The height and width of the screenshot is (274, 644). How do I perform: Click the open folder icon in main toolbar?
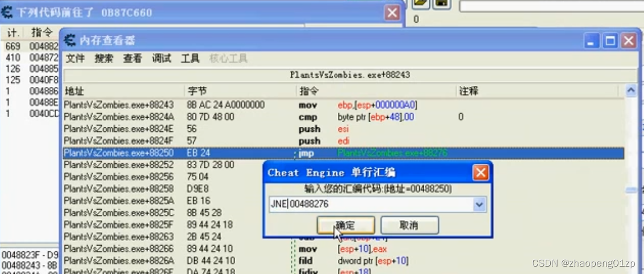click(421, 3)
